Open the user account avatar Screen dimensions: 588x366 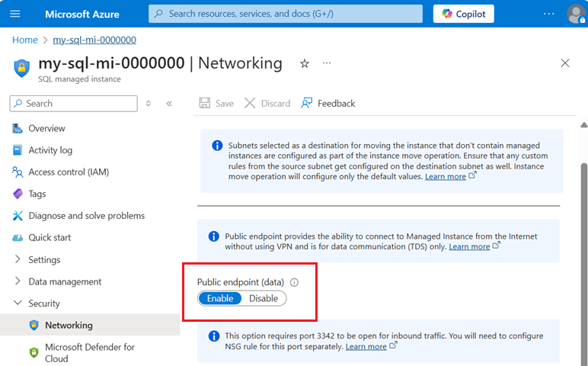point(576,14)
